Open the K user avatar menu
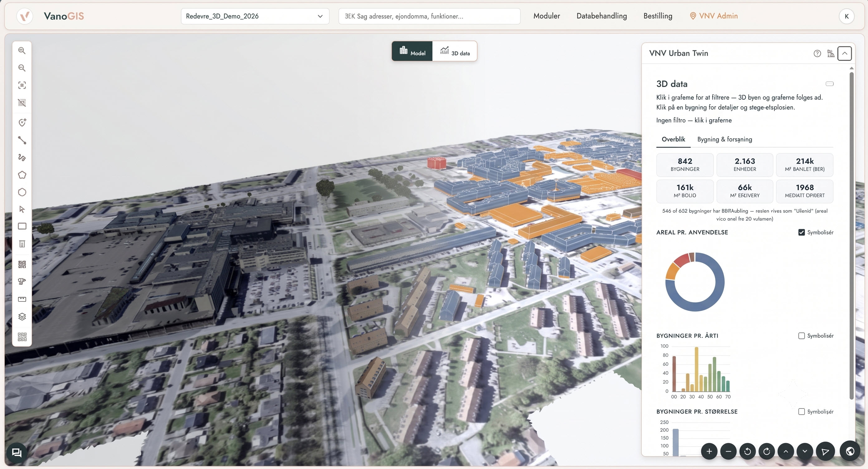 (x=846, y=16)
